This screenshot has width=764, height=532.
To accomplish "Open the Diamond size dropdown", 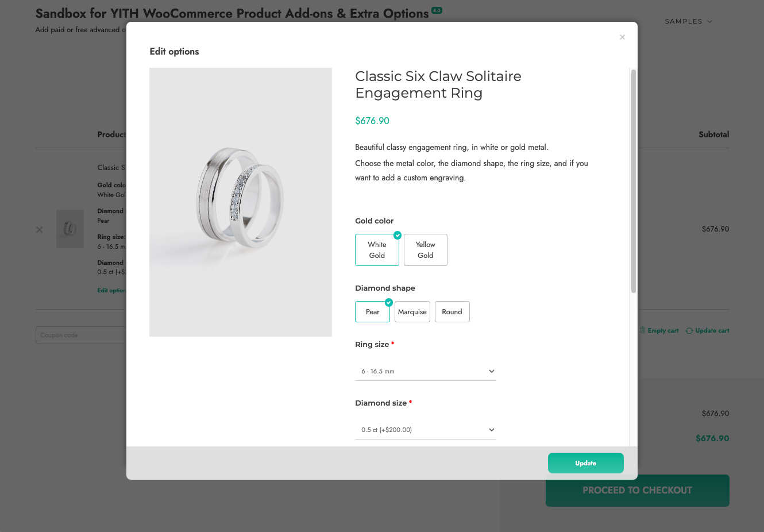I will 425,430.
